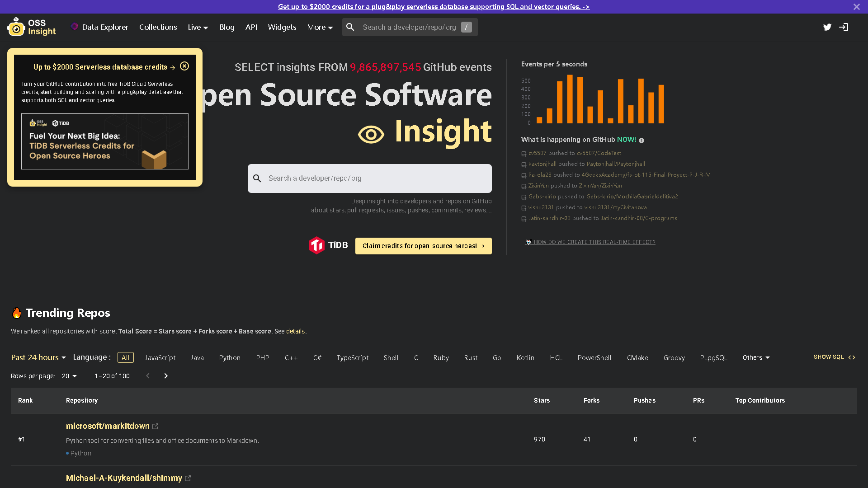Viewport: 868px width, 488px height.
Task: Click the TiDB logo beside the credits button
Action: [318, 245]
